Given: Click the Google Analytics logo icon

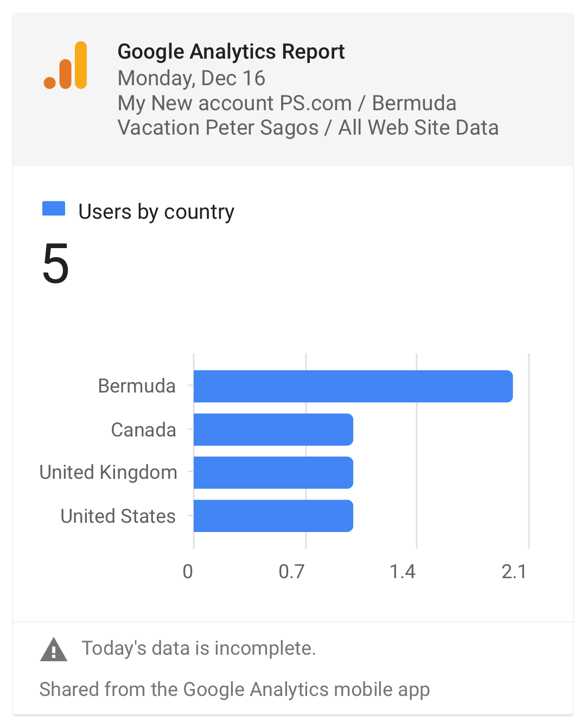Looking at the screenshot, I should (66, 65).
